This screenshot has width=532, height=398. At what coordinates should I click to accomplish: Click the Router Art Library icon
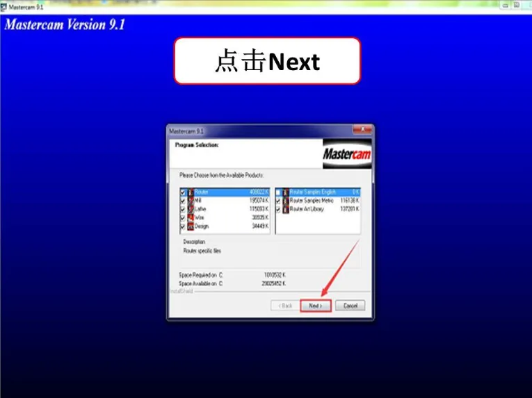pyautogui.click(x=286, y=209)
